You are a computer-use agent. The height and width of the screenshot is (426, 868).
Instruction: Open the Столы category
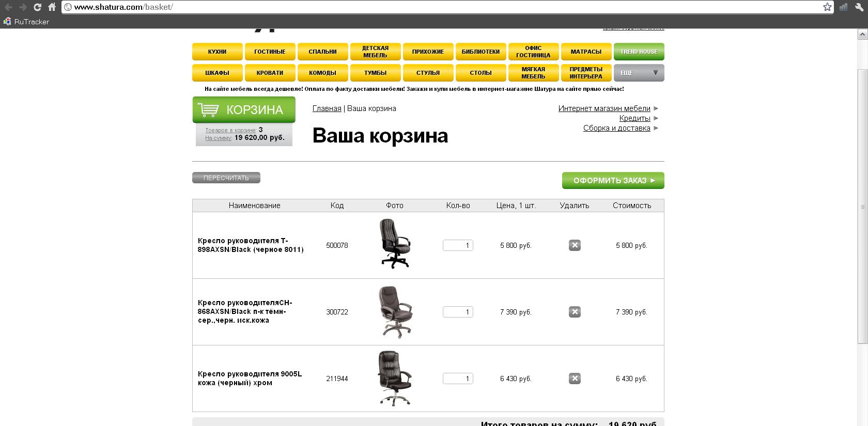coord(481,73)
